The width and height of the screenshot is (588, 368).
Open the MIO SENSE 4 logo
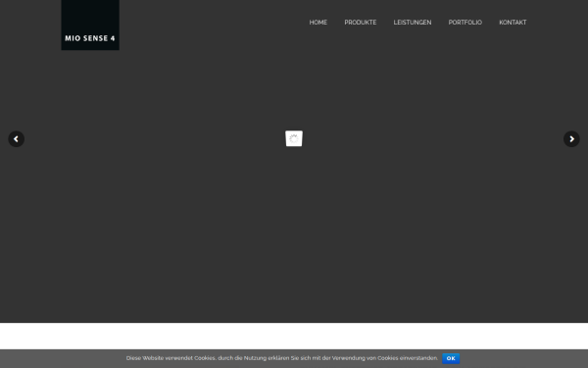click(90, 25)
